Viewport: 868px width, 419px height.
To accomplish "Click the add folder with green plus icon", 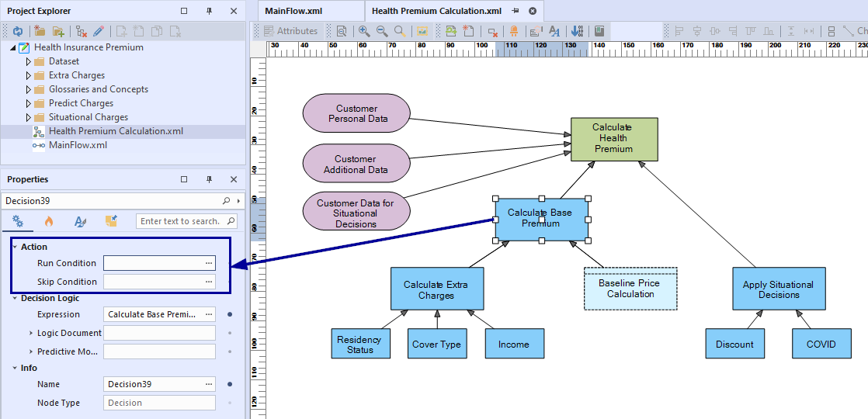I will [x=57, y=31].
